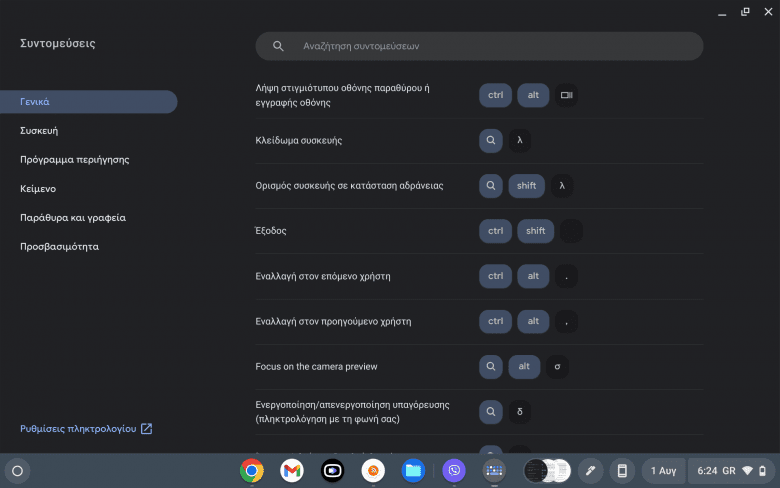Click the shift key in Ορισμός συσκευής αδράνειας row
The image size is (780, 488).
point(526,186)
